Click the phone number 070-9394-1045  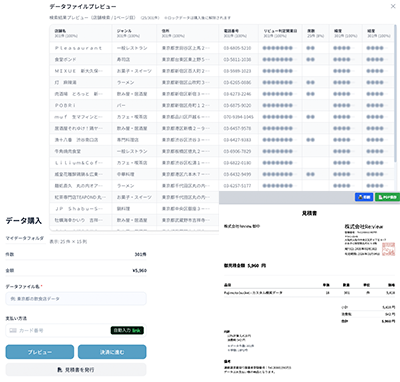pyautogui.click(x=238, y=117)
